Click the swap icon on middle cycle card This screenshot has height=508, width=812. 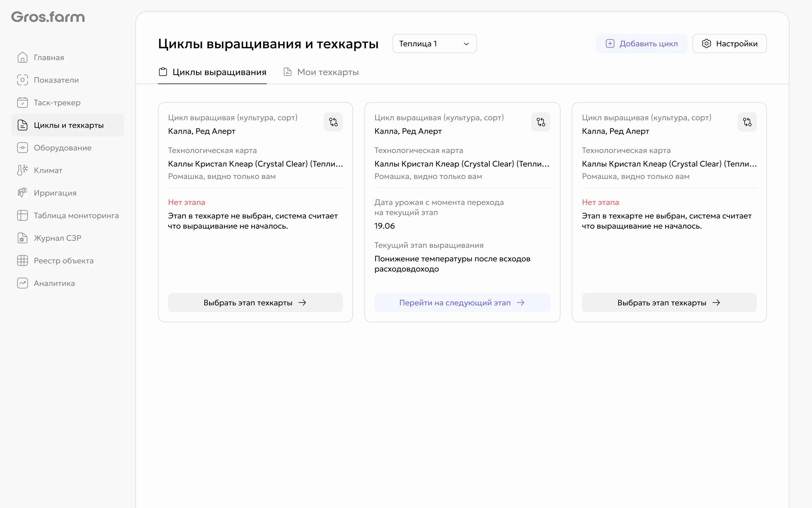pos(540,122)
